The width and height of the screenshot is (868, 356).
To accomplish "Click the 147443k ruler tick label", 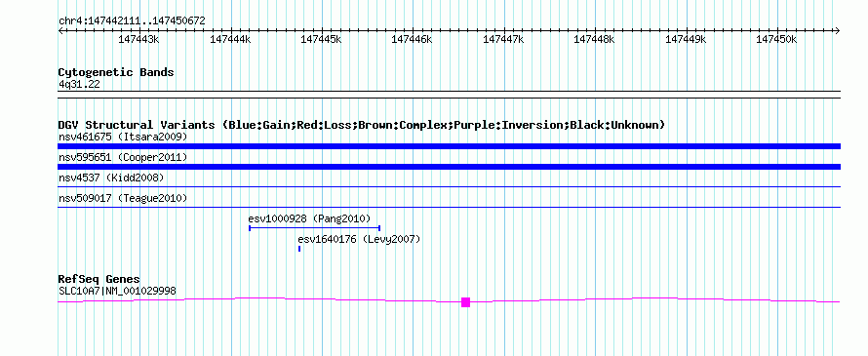I will tap(138, 39).
